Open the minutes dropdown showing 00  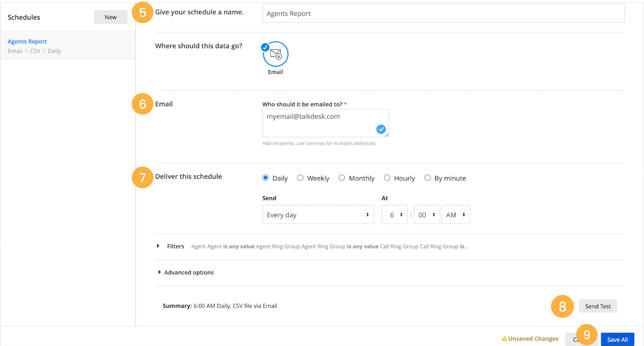pos(427,215)
